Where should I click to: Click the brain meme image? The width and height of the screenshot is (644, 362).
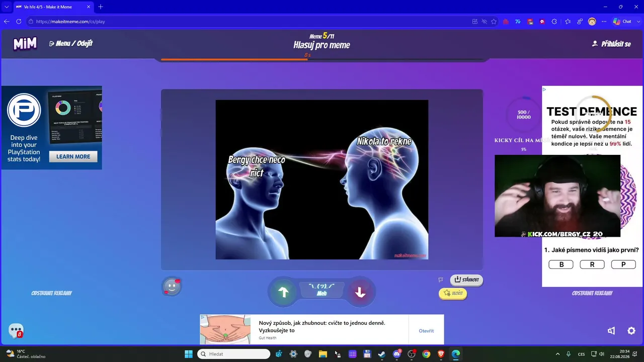[x=322, y=179]
